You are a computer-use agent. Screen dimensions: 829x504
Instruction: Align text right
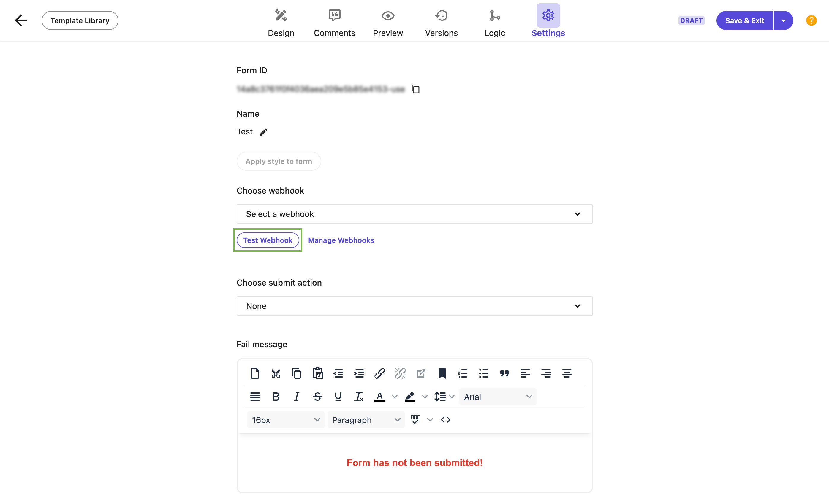(x=546, y=373)
